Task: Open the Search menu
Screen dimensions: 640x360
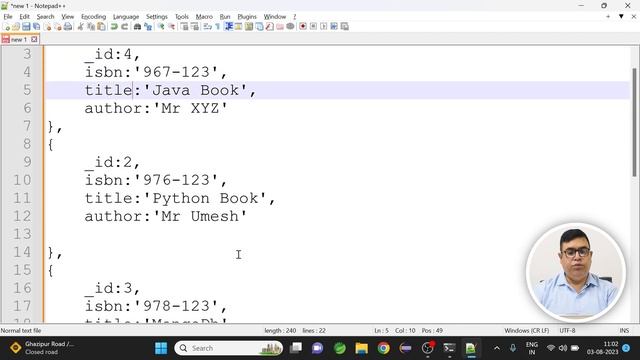Action: 45,17
